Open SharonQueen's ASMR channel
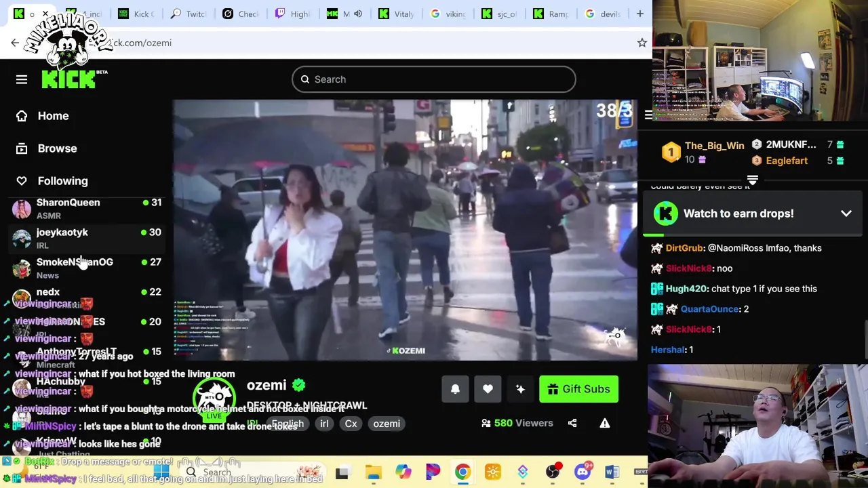The height and width of the screenshot is (488, 868). point(87,209)
